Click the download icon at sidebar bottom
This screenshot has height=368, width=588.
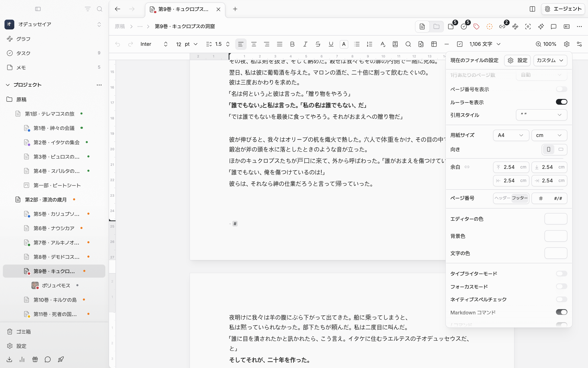click(9, 359)
